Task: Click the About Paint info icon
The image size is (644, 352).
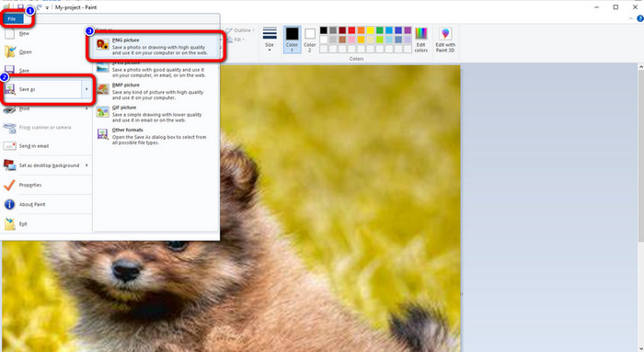Action: [9, 204]
